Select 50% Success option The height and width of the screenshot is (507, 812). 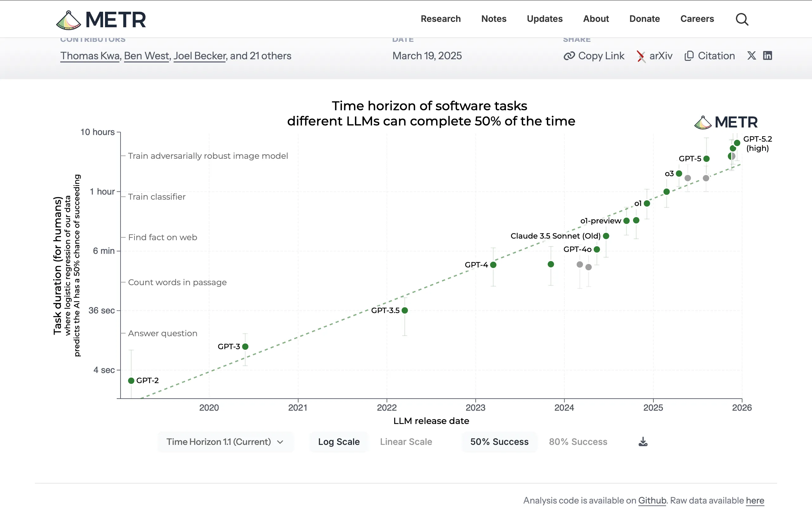coord(499,442)
